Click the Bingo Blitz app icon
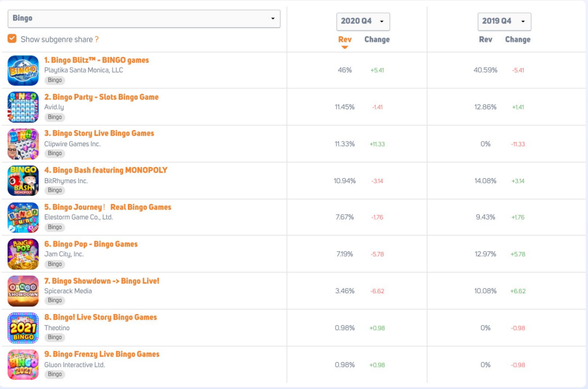This screenshot has width=588, height=389. coord(23,70)
